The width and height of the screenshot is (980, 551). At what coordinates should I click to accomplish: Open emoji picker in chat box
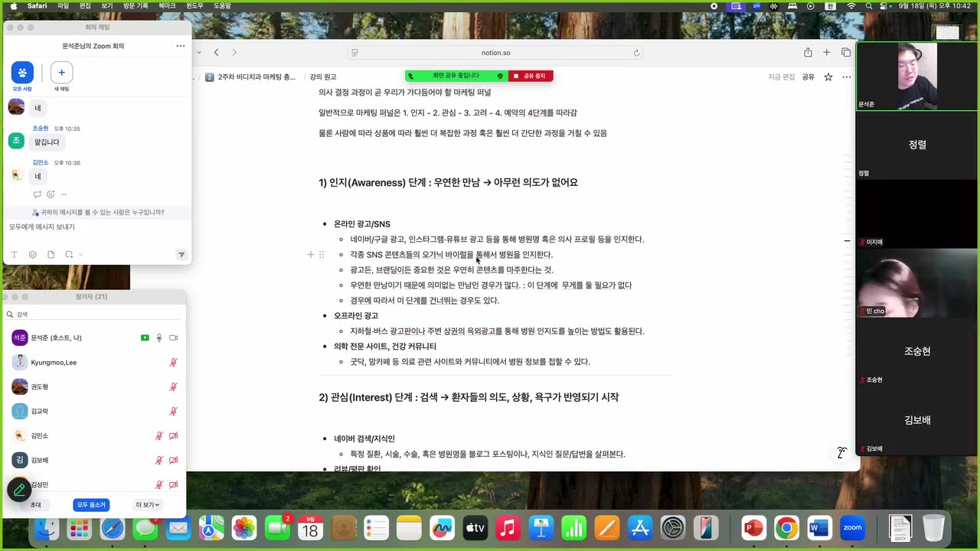(x=32, y=255)
